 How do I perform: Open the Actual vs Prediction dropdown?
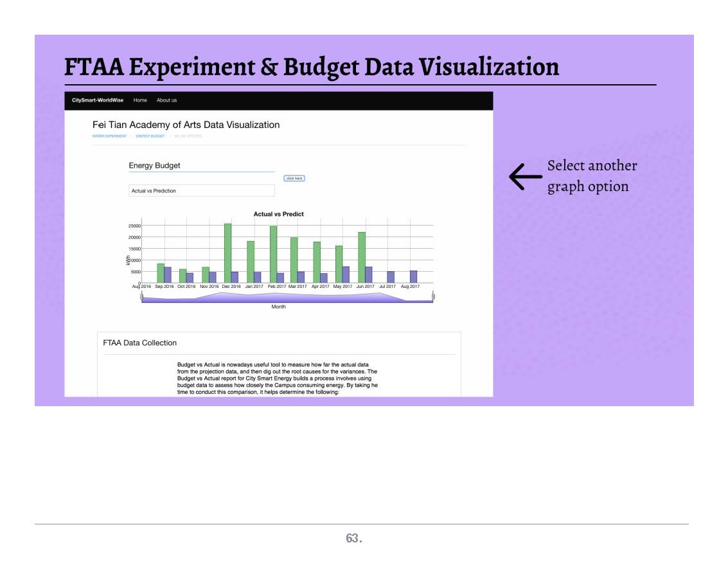coord(201,191)
